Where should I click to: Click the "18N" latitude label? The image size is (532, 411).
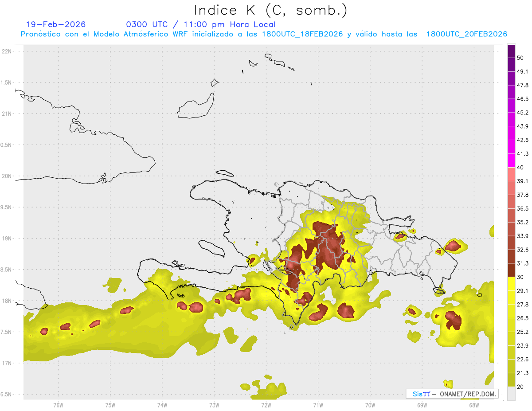pyautogui.click(x=8, y=301)
